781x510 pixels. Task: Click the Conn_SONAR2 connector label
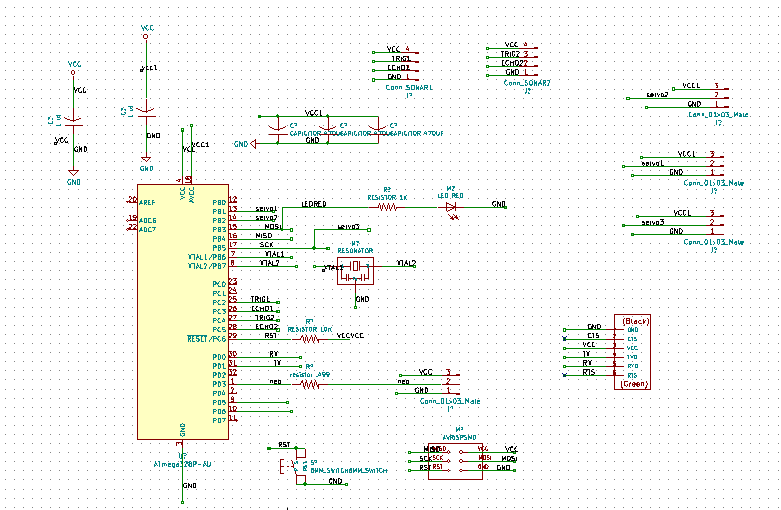pos(527,83)
